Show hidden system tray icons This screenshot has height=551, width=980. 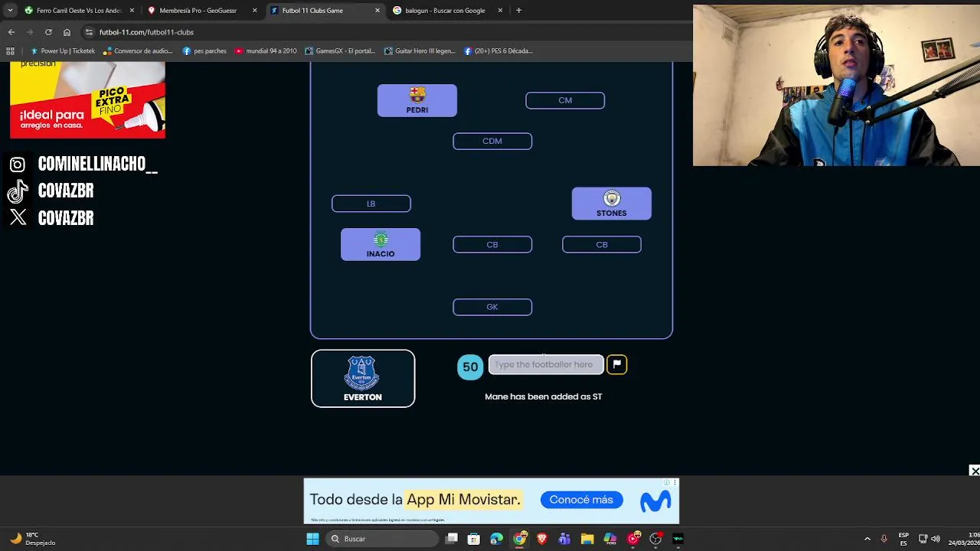coord(867,539)
